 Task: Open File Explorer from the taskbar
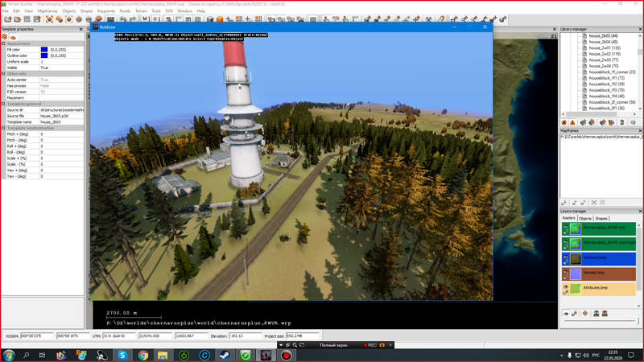(x=163, y=355)
